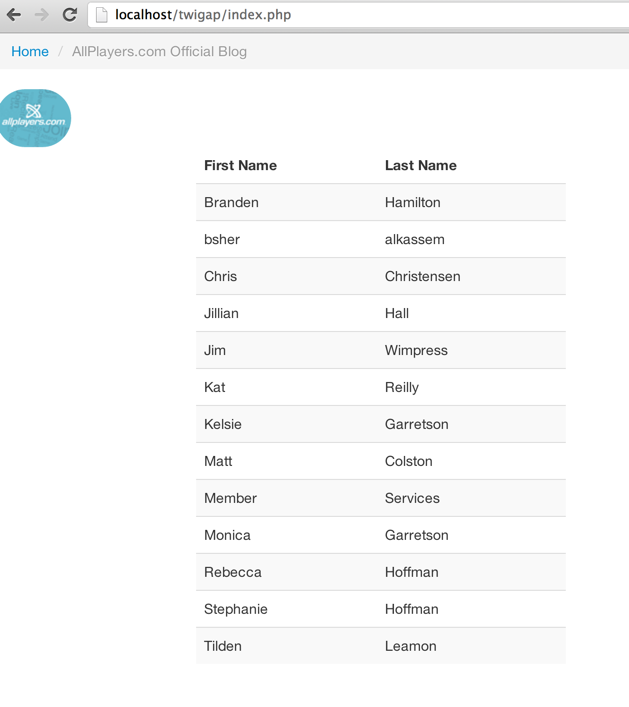Select the Kat first name cell
The image size is (629, 707).
[214, 387]
